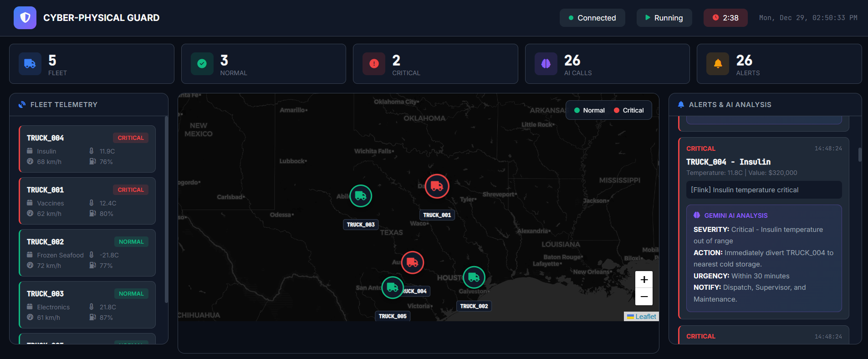Click the 2 CRITICAL stat card
Viewport: 868px width, 359px height.
(x=435, y=64)
